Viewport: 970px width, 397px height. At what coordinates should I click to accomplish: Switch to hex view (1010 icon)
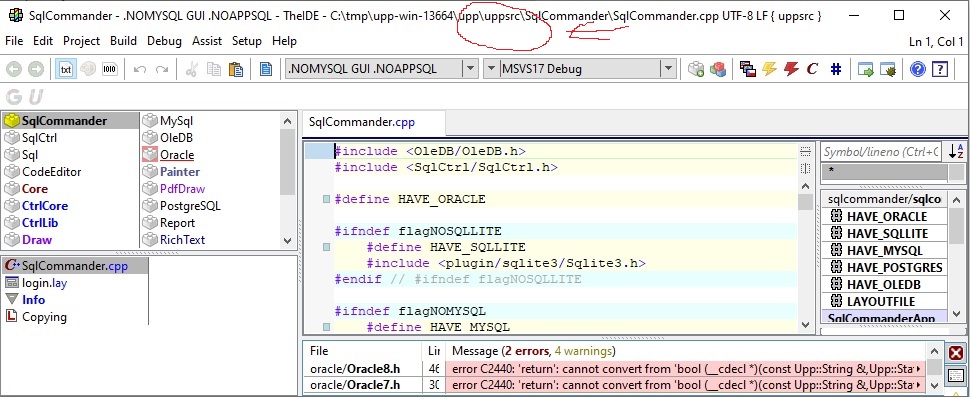coord(109,69)
